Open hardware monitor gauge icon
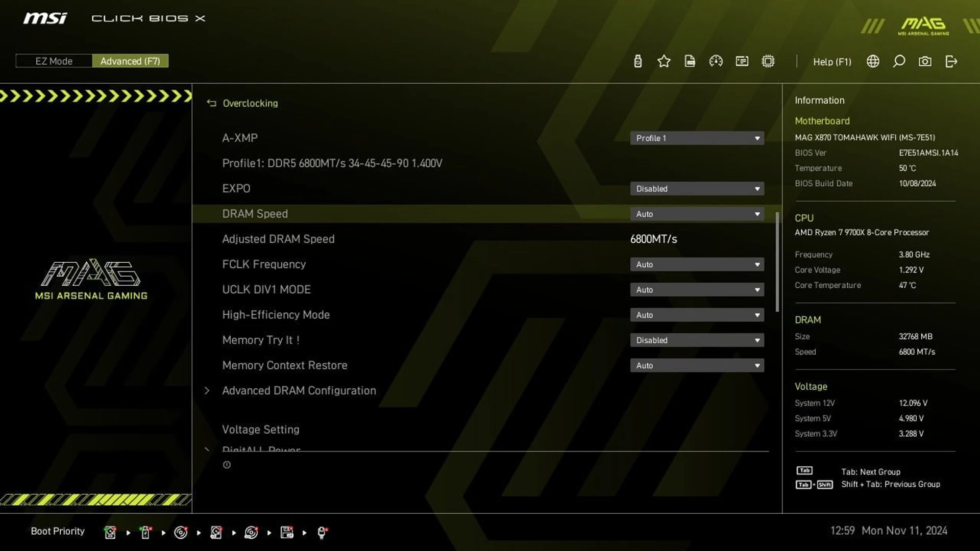This screenshot has height=551, width=980. [x=716, y=62]
